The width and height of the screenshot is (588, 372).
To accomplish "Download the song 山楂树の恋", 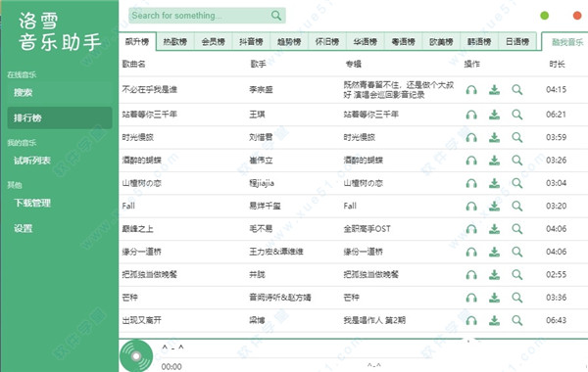I will [x=494, y=183].
